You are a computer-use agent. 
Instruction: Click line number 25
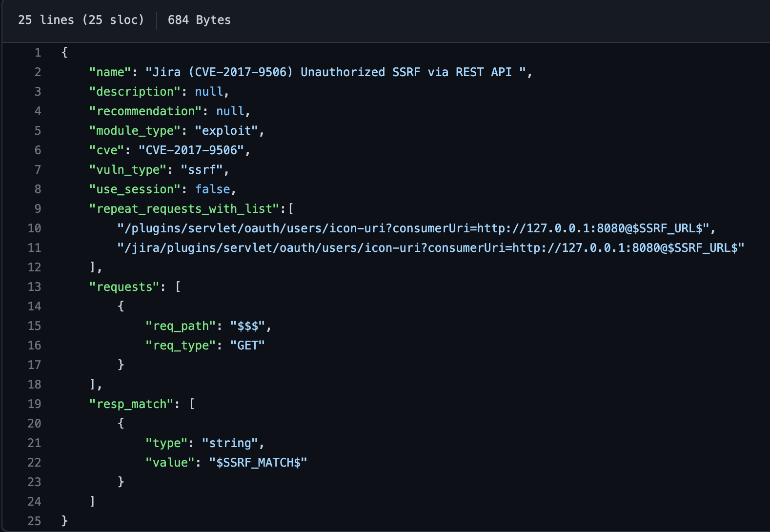point(34,521)
